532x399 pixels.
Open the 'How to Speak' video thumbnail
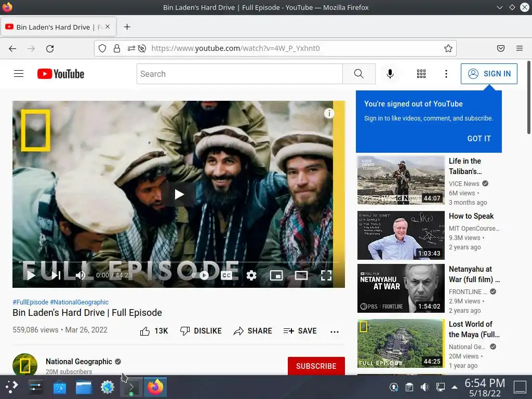(x=401, y=235)
